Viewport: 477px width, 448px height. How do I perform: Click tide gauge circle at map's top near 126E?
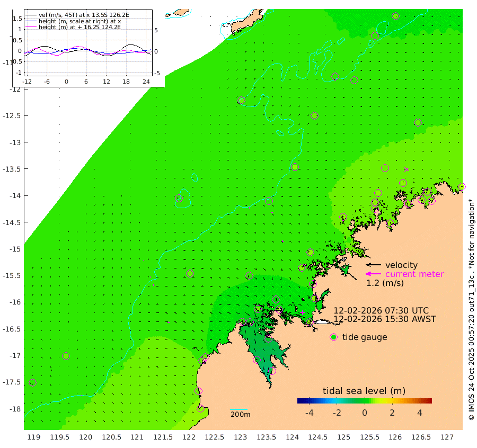coord(396,16)
